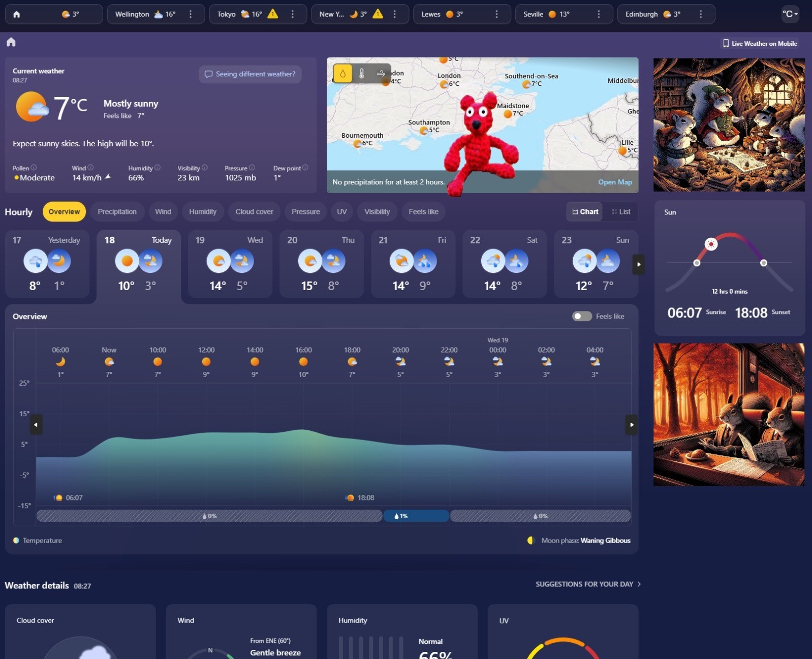
Task: Select Yesterday 17 forecast card
Action: pyautogui.click(x=47, y=264)
